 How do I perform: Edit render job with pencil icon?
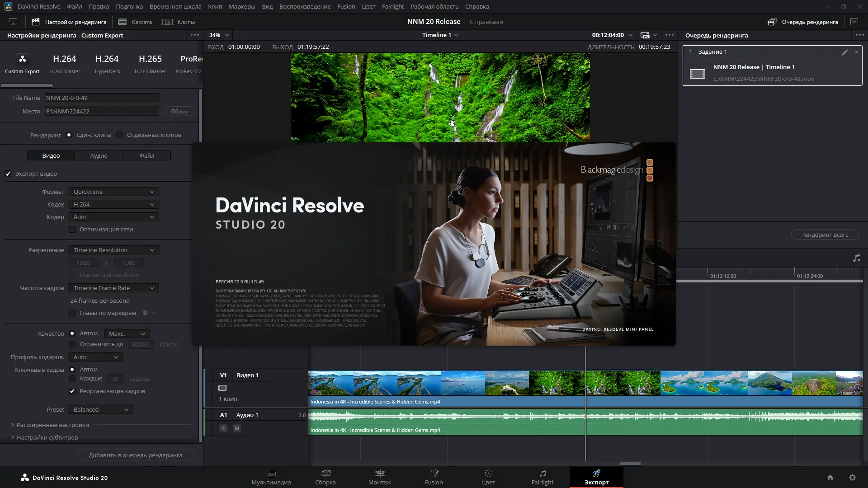tap(844, 52)
